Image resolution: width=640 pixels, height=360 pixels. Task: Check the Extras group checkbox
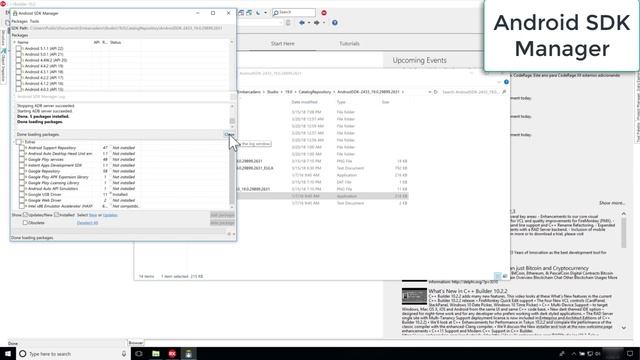coord(19,142)
